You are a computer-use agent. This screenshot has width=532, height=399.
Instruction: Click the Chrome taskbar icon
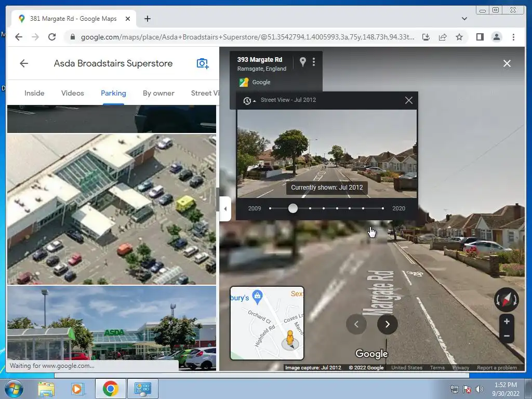tap(110, 389)
